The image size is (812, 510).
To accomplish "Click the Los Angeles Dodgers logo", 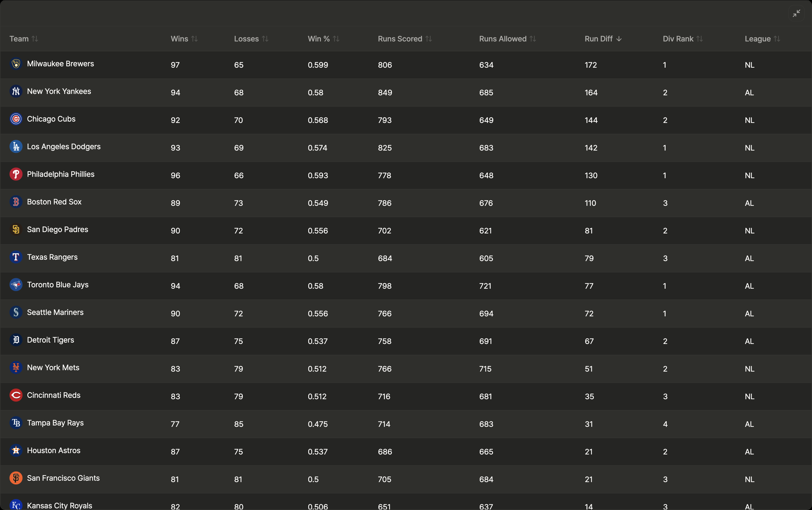I will (16, 147).
